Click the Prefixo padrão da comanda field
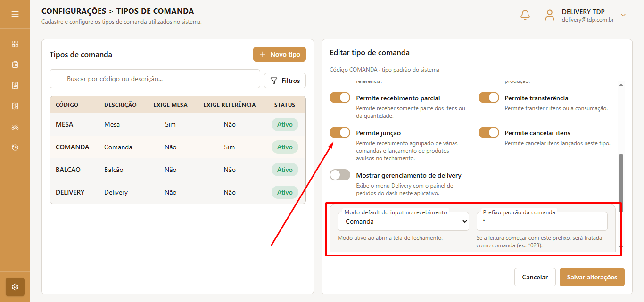This screenshot has width=644, height=302. [x=542, y=221]
